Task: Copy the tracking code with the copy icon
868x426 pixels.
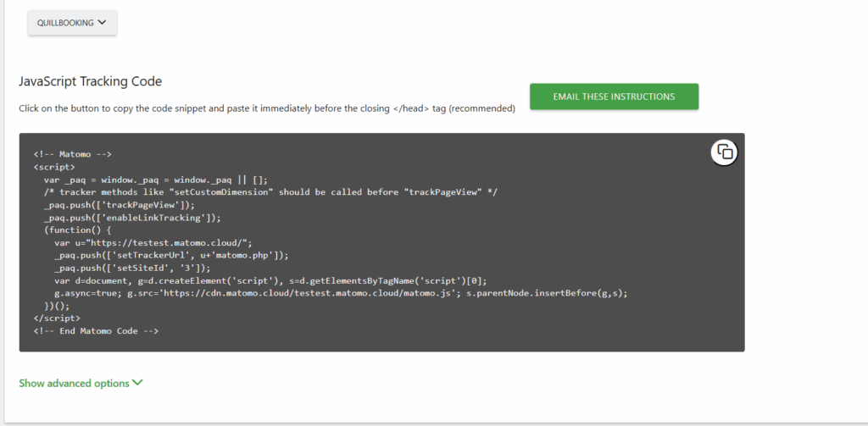Action: [x=724, y=152]
